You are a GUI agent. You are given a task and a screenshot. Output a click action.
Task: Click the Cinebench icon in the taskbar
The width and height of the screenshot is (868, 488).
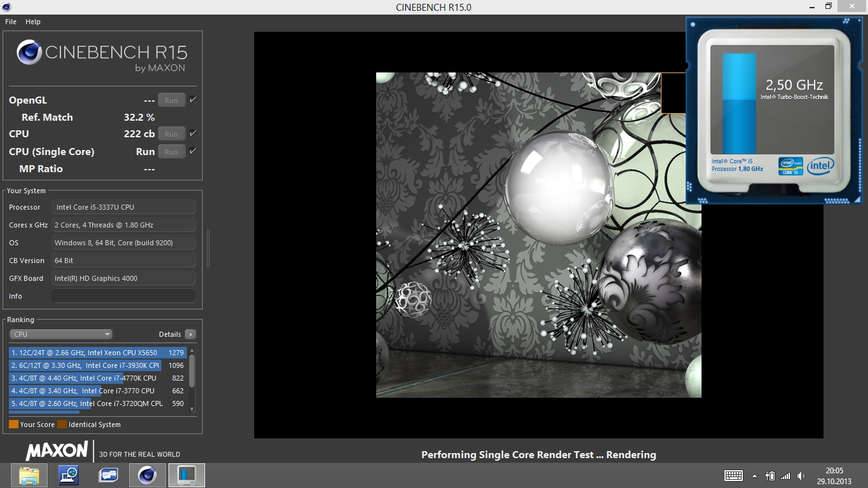coord(147,475)
